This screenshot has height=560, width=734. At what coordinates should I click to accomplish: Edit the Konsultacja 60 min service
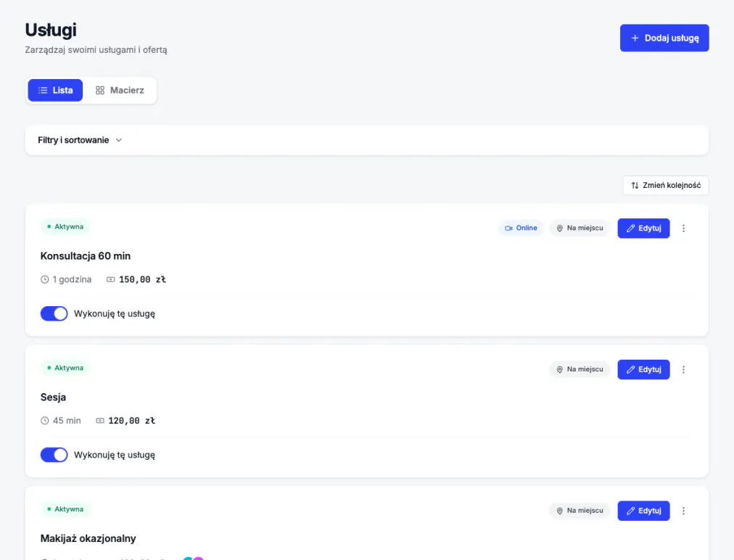point(643,228)
